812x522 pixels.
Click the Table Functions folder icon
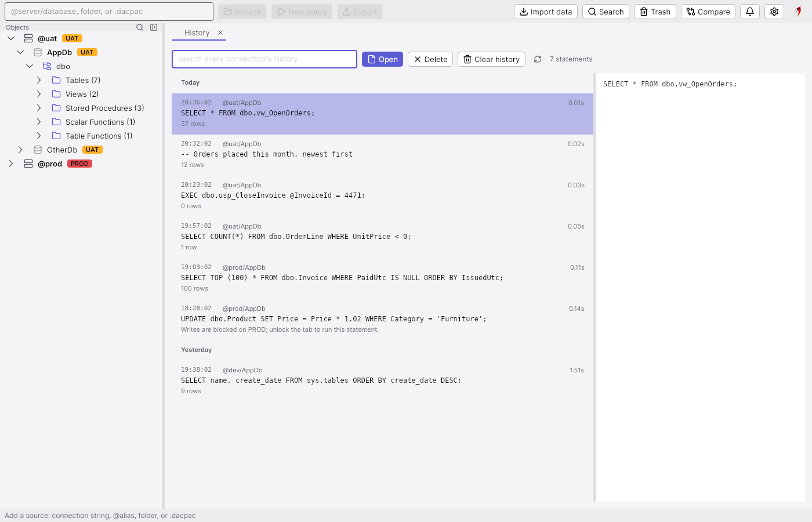(56, 136)
